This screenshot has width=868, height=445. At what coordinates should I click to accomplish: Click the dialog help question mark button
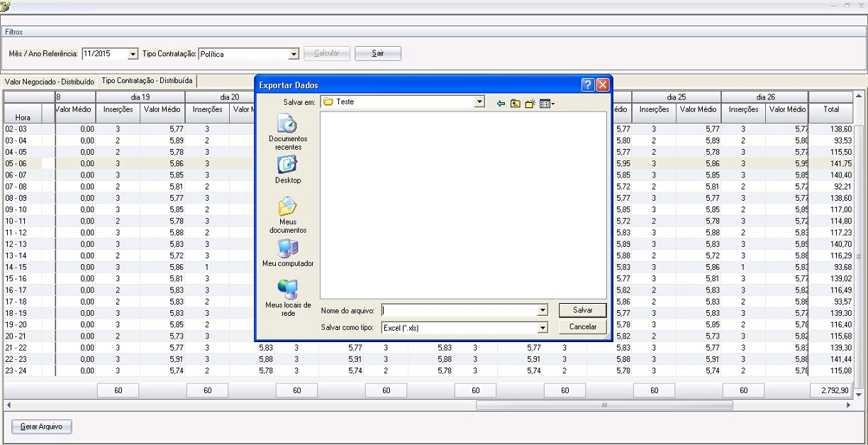588,85
